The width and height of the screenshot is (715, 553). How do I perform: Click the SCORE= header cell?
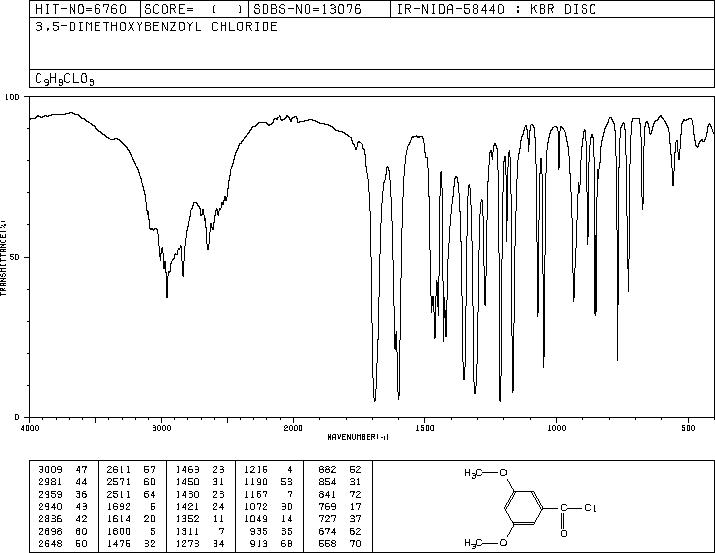[194, 9]
